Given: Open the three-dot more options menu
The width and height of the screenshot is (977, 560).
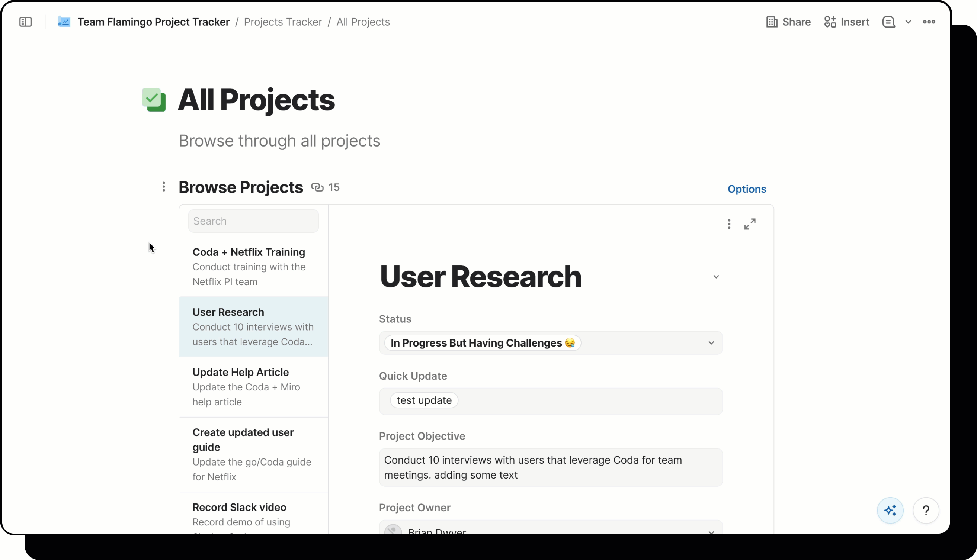Looking at the screenshot, I should click(929, 22).
